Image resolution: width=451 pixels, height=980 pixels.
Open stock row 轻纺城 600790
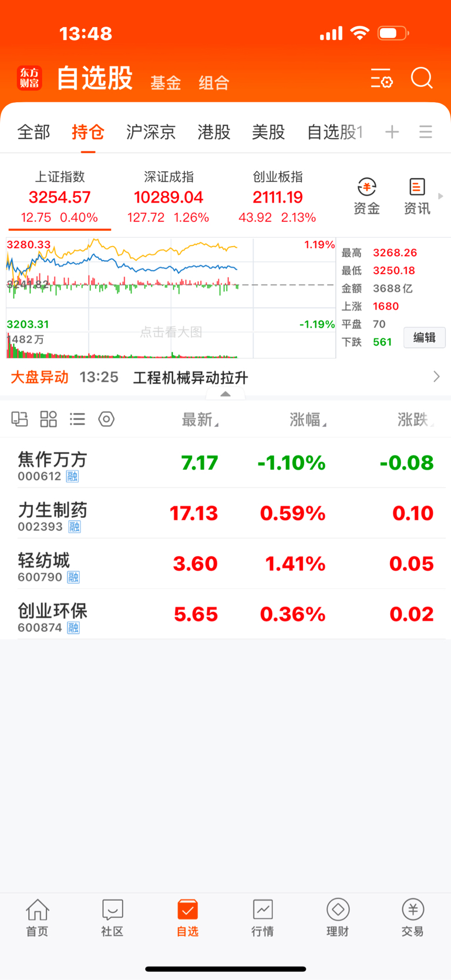(x=225, y=564)
